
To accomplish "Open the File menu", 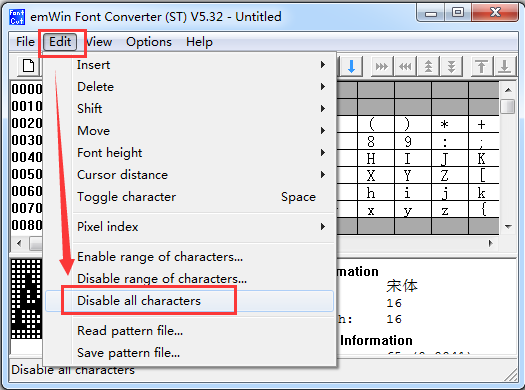I will [x=25, y=42].
